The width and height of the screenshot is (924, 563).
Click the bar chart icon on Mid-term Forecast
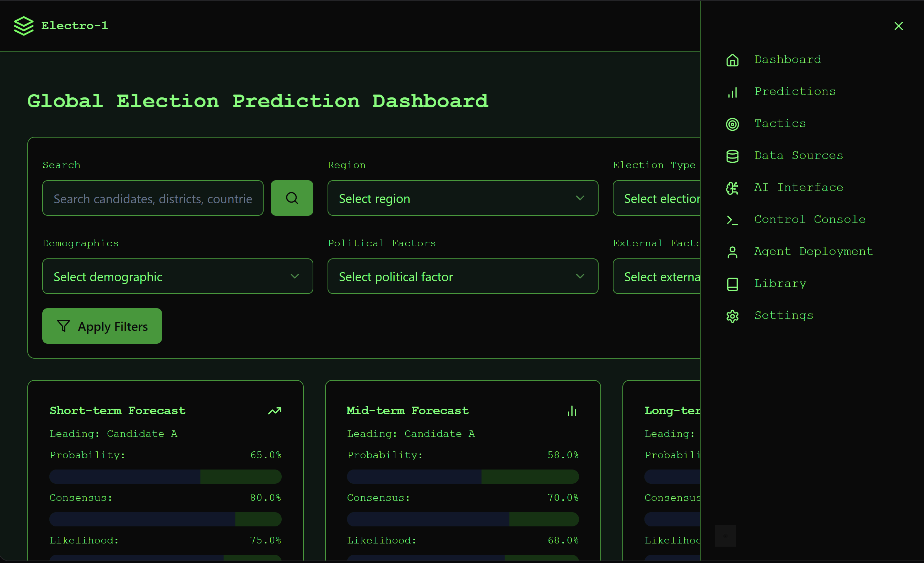point(572,411)
